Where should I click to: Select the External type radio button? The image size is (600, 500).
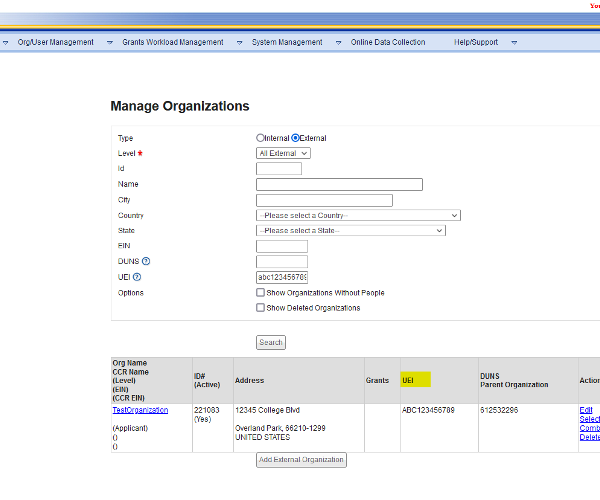tap(296, 138)
